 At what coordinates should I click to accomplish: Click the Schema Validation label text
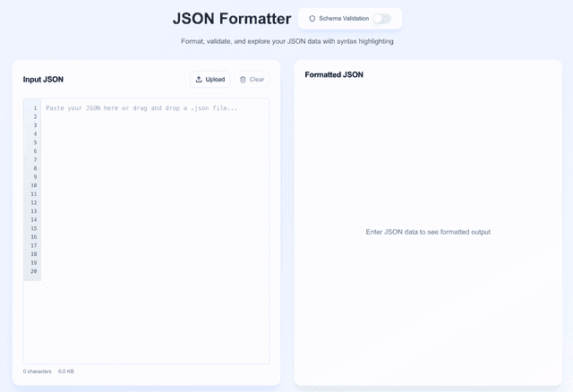344,18
